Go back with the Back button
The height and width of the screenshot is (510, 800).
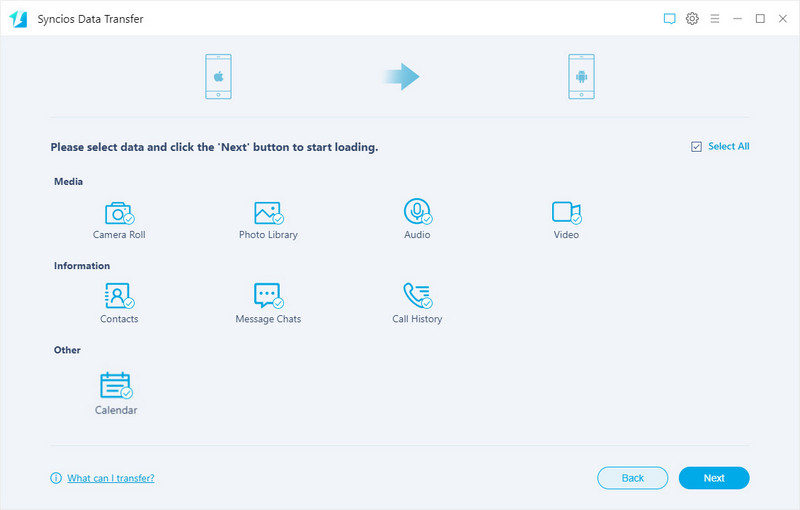coord(633,478)
